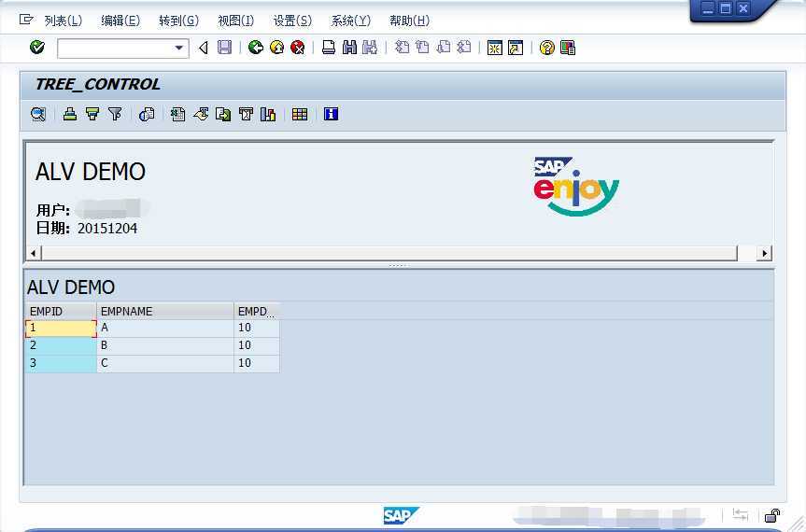The image size is (806, 532).
Task: Maximize the SAP window
Action: point(726,8)
